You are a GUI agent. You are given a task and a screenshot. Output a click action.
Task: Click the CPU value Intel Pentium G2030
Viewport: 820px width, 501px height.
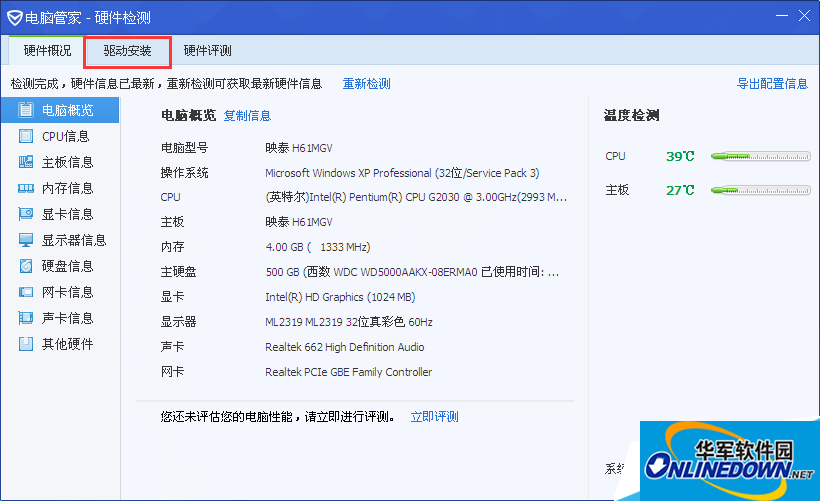click(x=416, y=197)
